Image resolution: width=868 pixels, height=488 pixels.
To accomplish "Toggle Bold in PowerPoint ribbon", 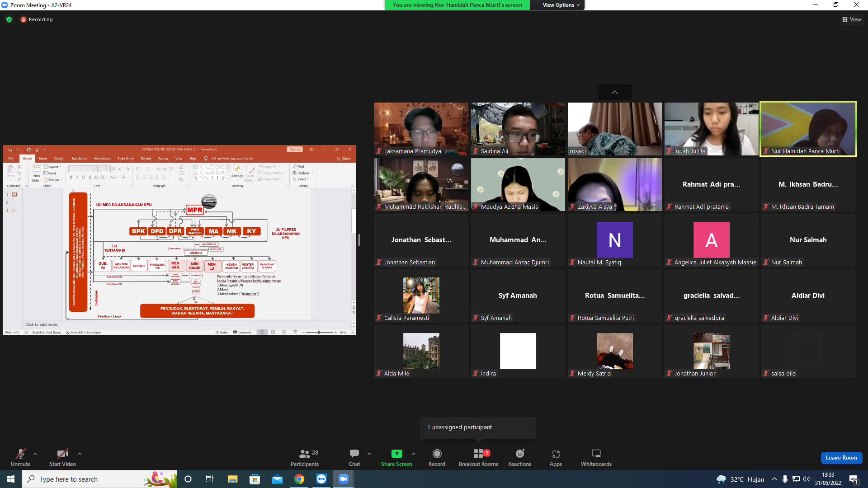I will [x=71, y=177].
